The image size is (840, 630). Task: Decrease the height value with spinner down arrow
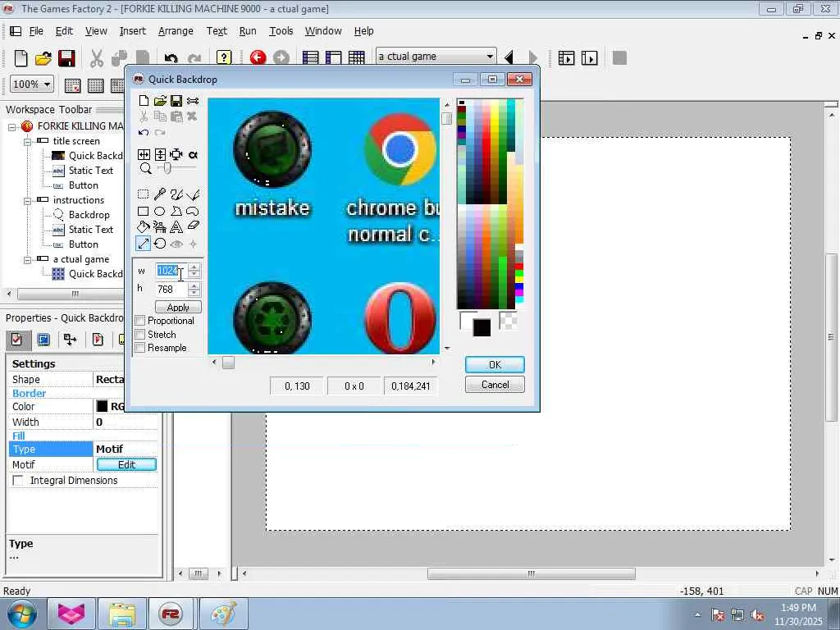tap(194, 293)
